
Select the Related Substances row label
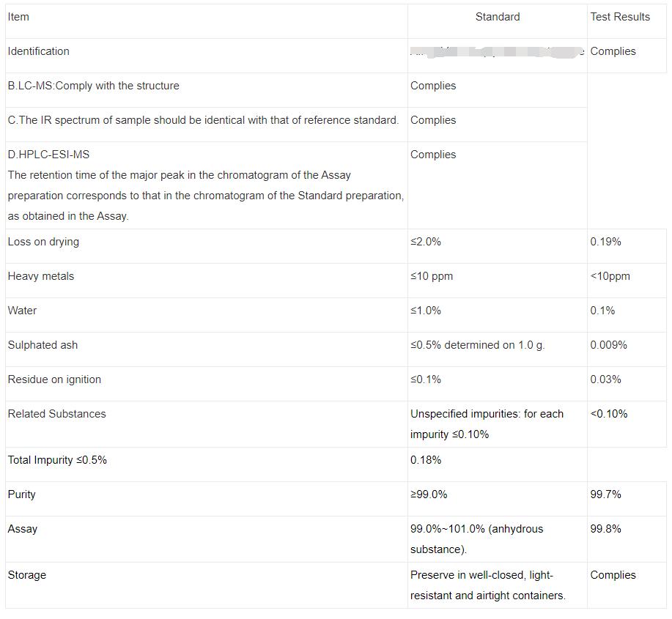[57, 414]
